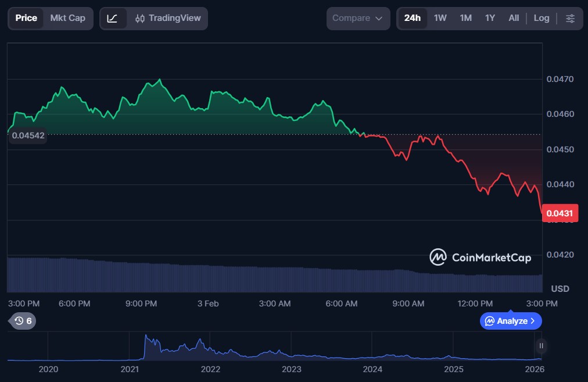This screenshot has height=382, width=588.
Task: Expand the Compare dropdown
Action: [357, 19]
